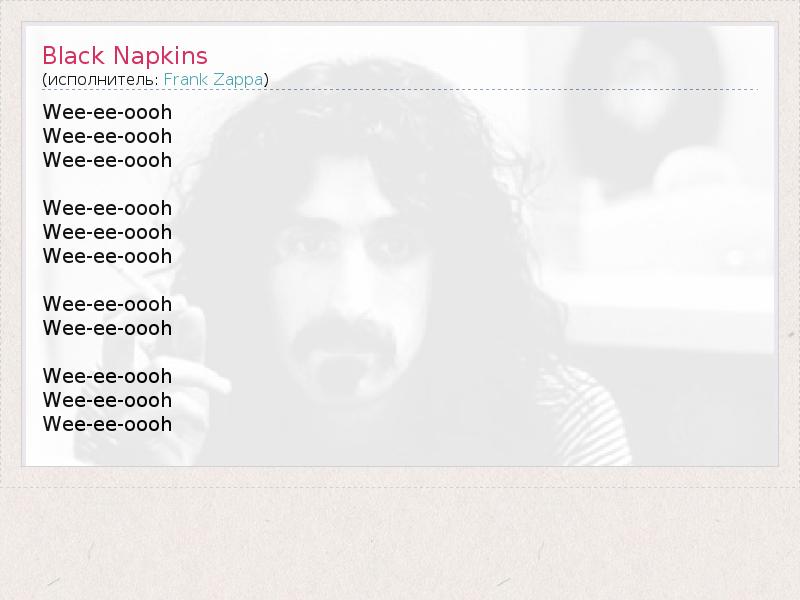Select third Wee-ee-oooh line of first stanza
Viewport: 800px width, 600px height.
click(x=107, y=160)
